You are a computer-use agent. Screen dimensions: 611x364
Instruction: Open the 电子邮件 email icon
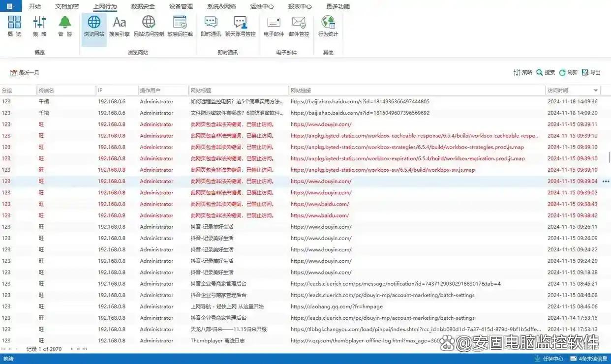pyautogui.click(x=274, y=27)
